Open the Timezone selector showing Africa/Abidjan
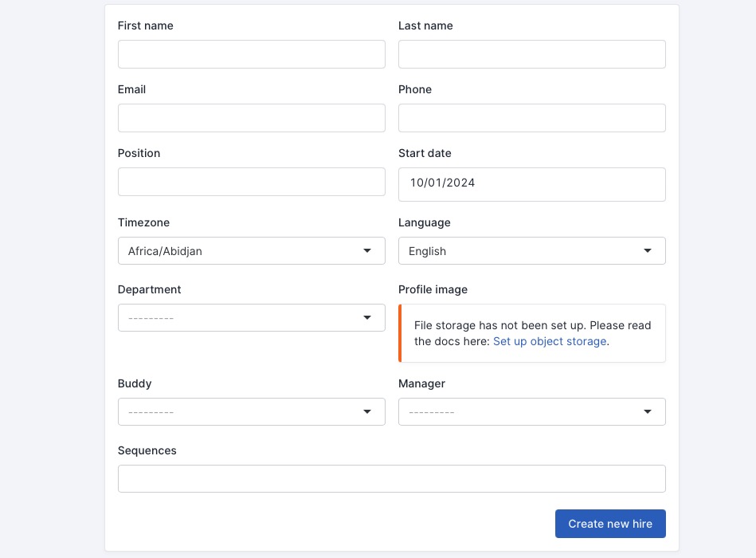Screen dimensions: 756x558 click(x=239, y=250)
